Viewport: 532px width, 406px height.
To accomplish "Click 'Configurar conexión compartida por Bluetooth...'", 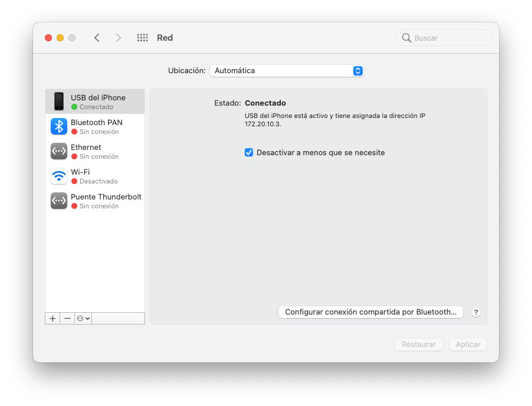I will coord(370,312).
